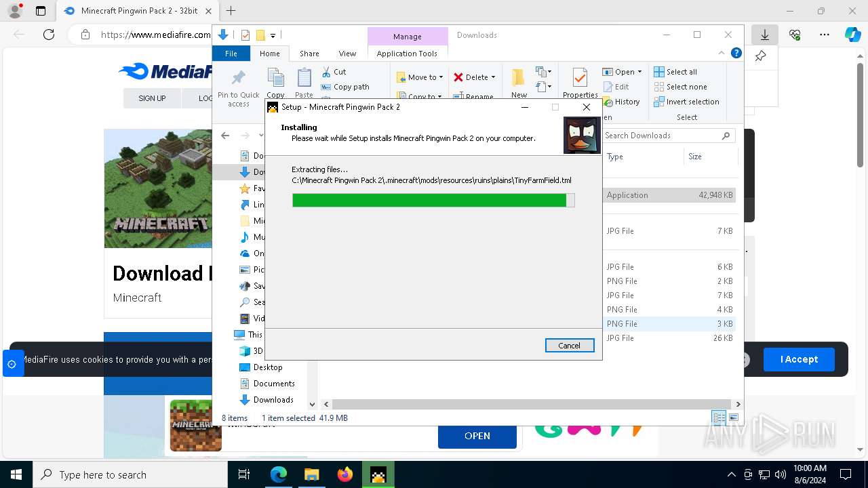The height and width of the screenshot is (488, 868).
Task: Click the OPEN button in Minecraft ad
Action: click(x=477, y=436)
